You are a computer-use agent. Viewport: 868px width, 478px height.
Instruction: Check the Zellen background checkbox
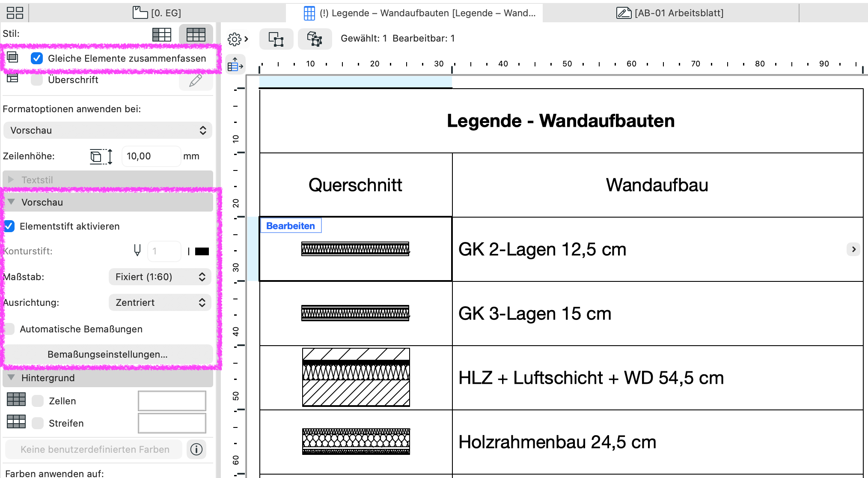[x=38, y=401]
